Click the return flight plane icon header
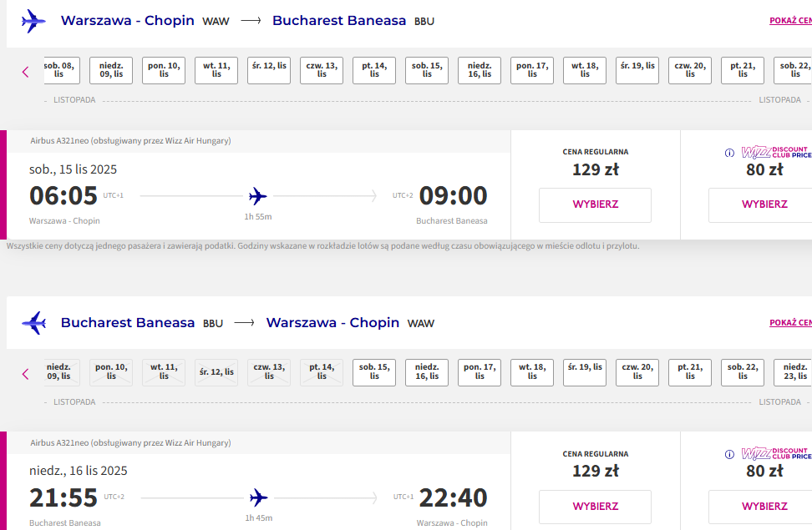Viewport: 812px width, 530px height. pyautogui.click(x=33, y=323)
